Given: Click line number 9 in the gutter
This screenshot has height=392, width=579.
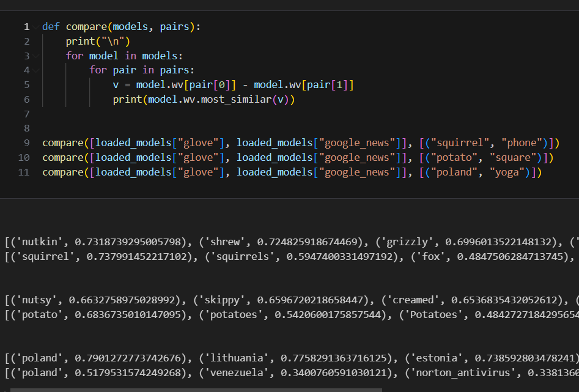Looking at the screenshot, I should click(26, 143).
